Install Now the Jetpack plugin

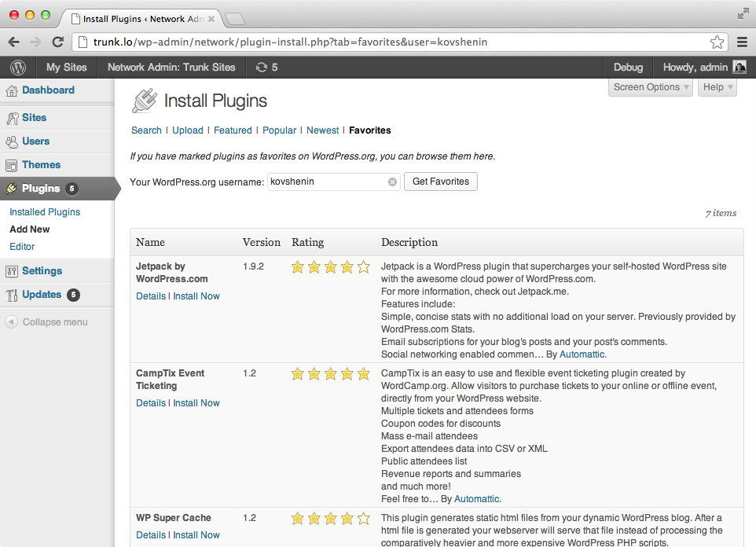click(196, 296)
